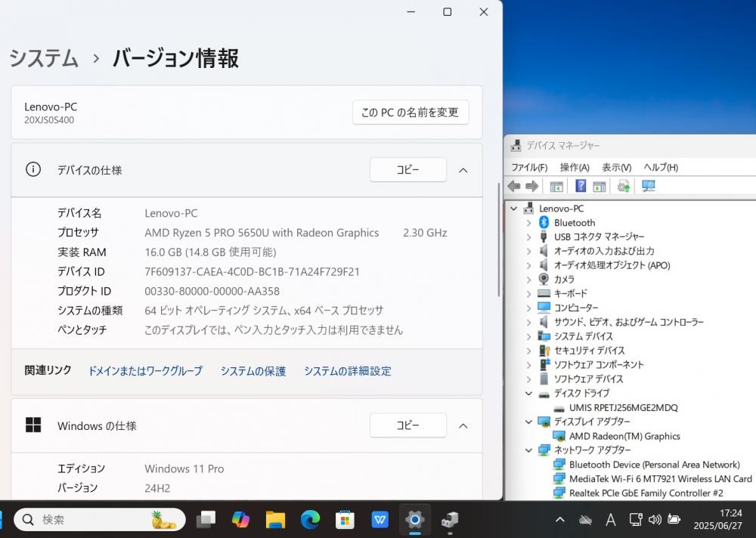Click the RAM value 16.0 GB (14.8 GB 使用可能)
This screenshot has height=538, width=756.
(x=210, y=252)
